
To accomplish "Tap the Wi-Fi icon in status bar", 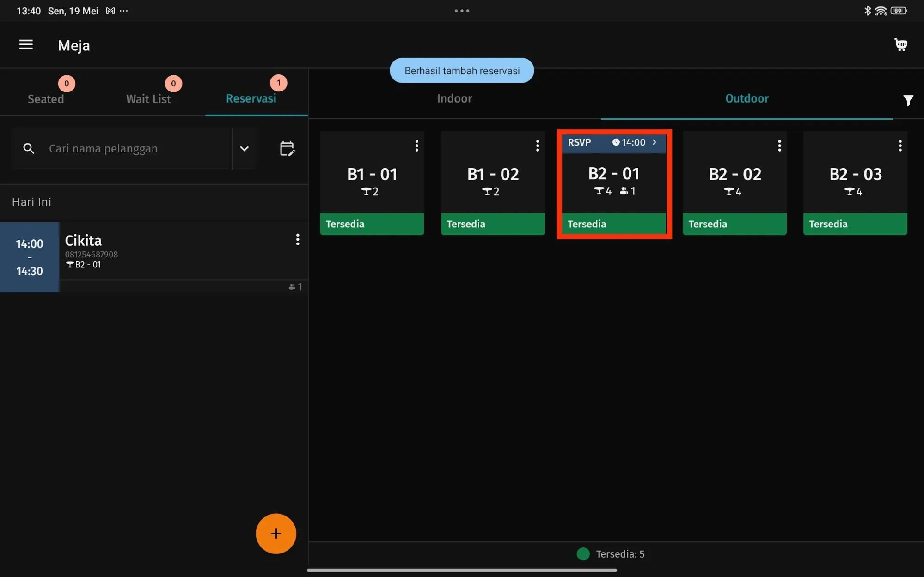I will (881, 11).
